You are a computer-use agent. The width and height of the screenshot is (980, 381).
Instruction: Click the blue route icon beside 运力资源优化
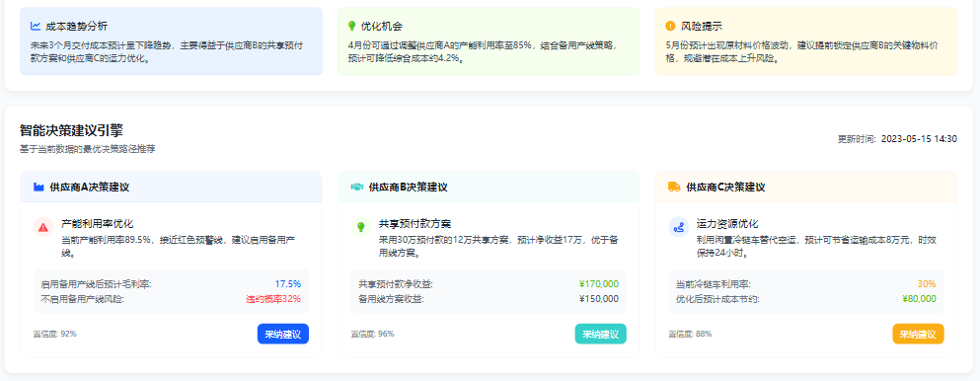[x=678, y=227]
